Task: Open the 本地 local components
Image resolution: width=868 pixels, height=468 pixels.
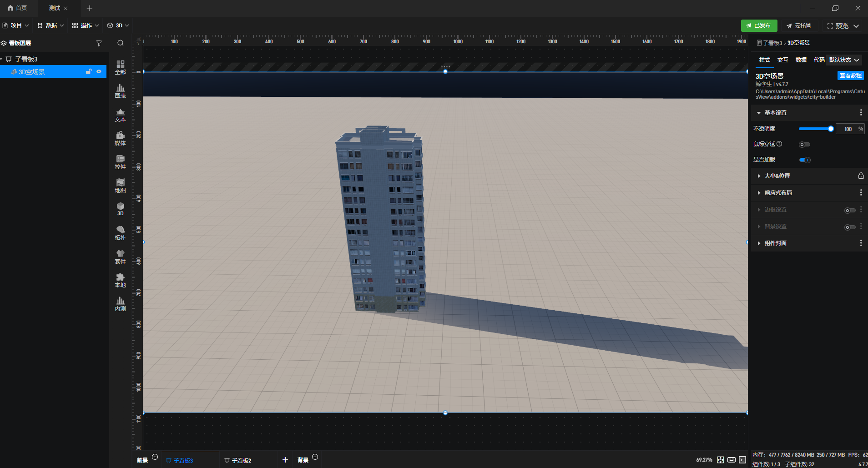Action: (120, 280)
